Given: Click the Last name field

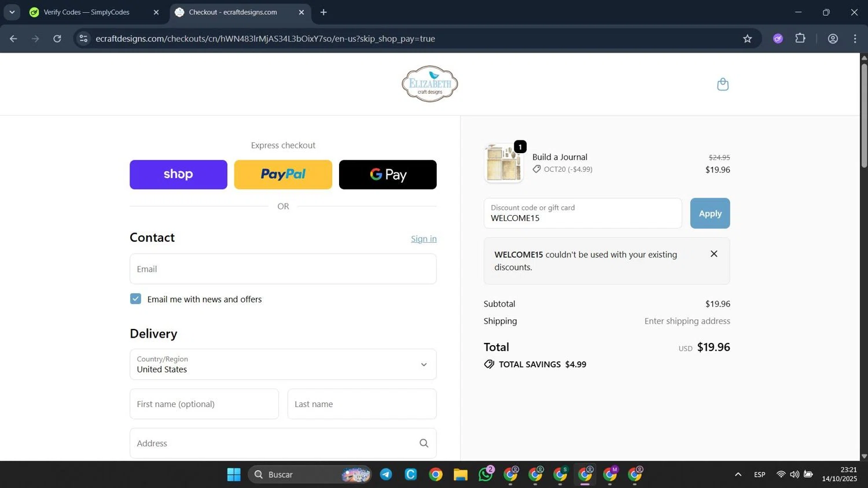Looking at the screenshot, I should click(362, 404).
